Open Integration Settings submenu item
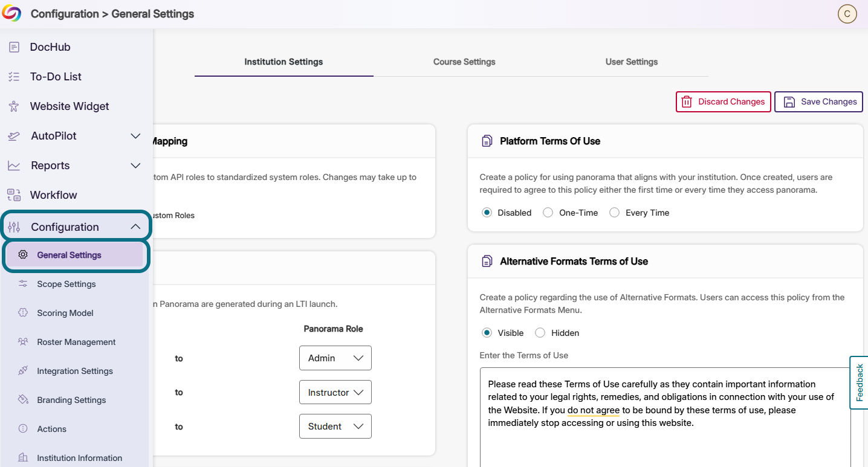 pos(75,371)
